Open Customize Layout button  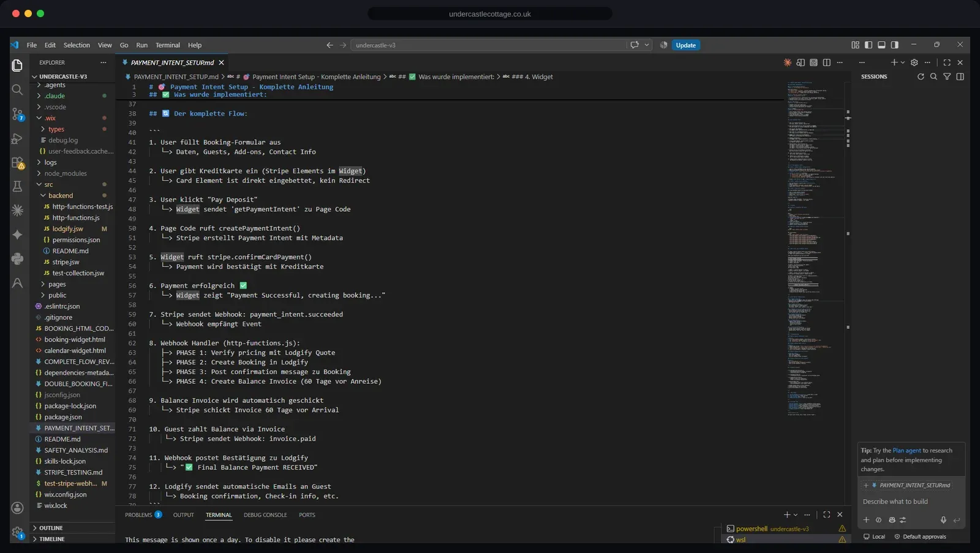pyautogui.click(x=855, y=45)
